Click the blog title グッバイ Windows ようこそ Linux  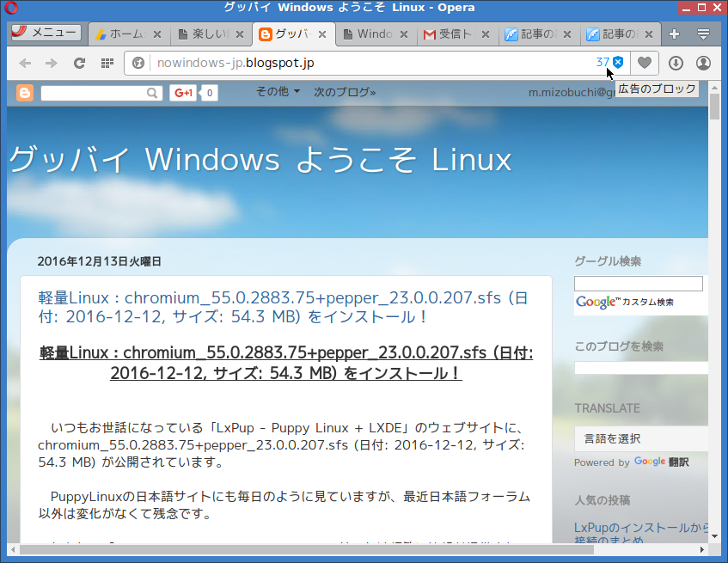(260, 160)
